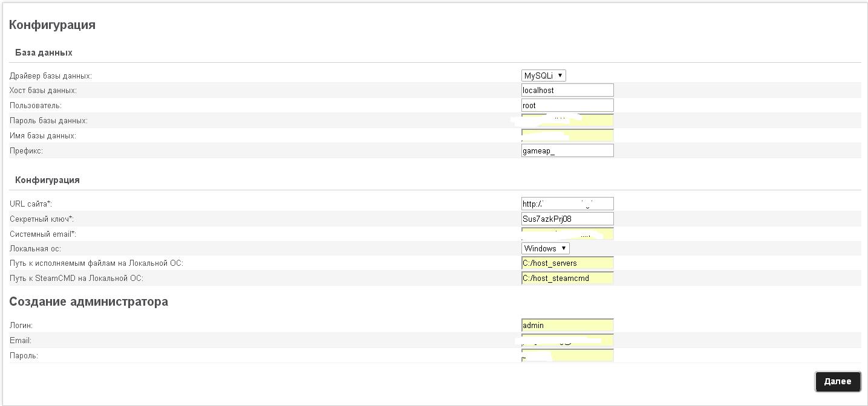Click the administrator login field with admin

[x=567, y=325]
